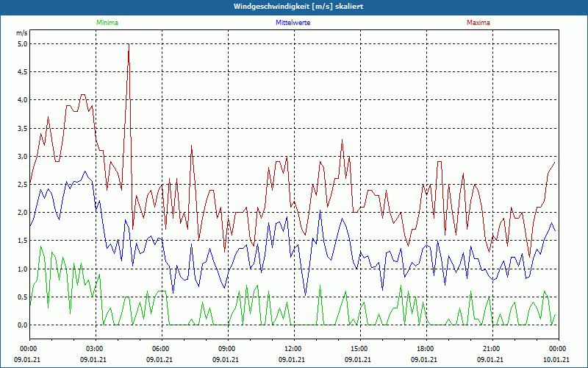
Task: Click the 0,0 y-axis value
Action: pyautogui.click(x=22, y=325)
